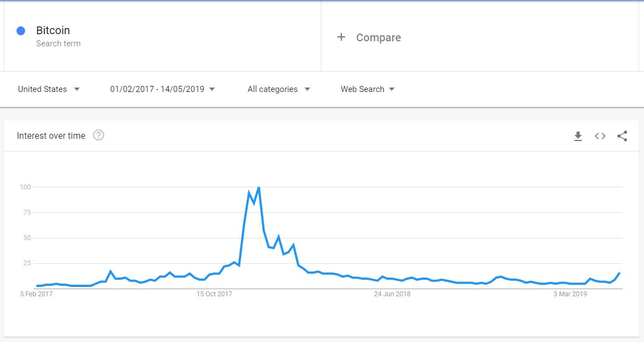
Task: Expand the arrow beside All categories
Action: [x=308, y=89]
